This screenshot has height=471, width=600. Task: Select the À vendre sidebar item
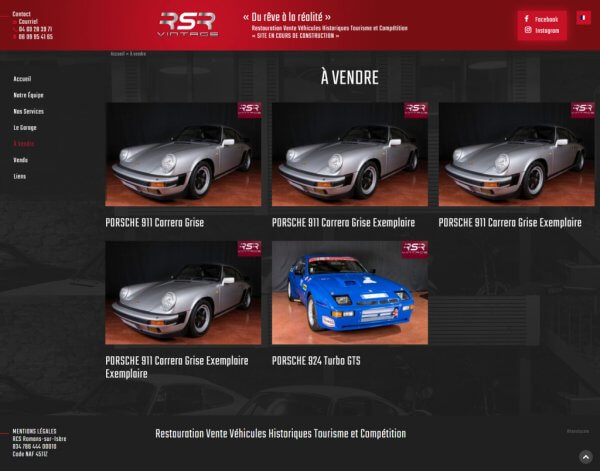24,144
